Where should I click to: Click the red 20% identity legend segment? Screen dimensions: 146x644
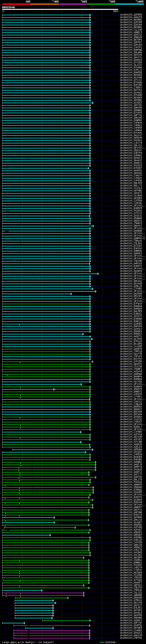click(16, 4)
